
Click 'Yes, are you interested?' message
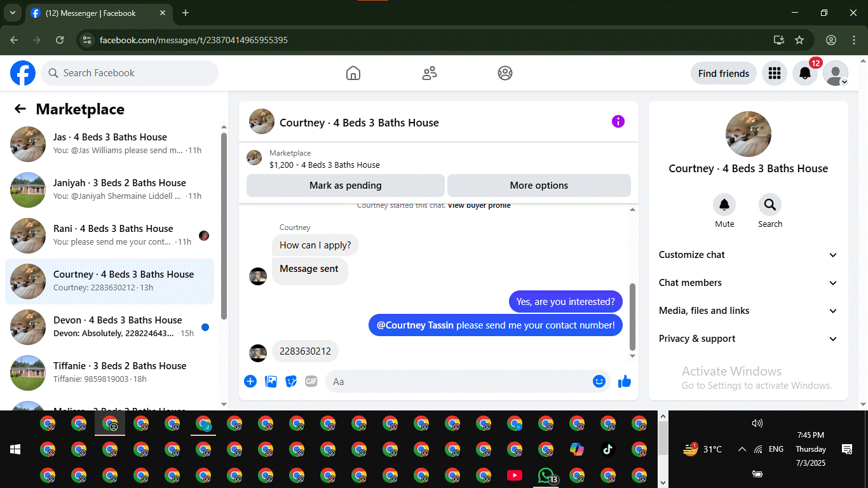coord(566,302)
